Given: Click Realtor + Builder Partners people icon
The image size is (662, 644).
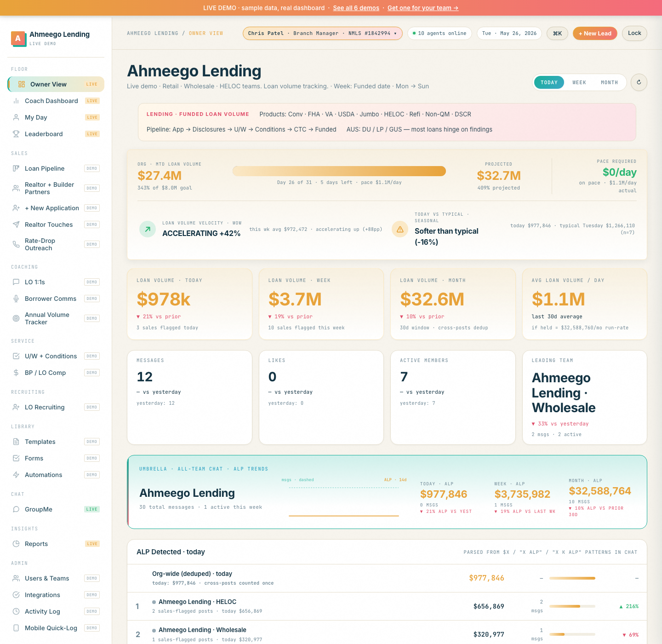Looking at the screenshot, I should [16, 188].
